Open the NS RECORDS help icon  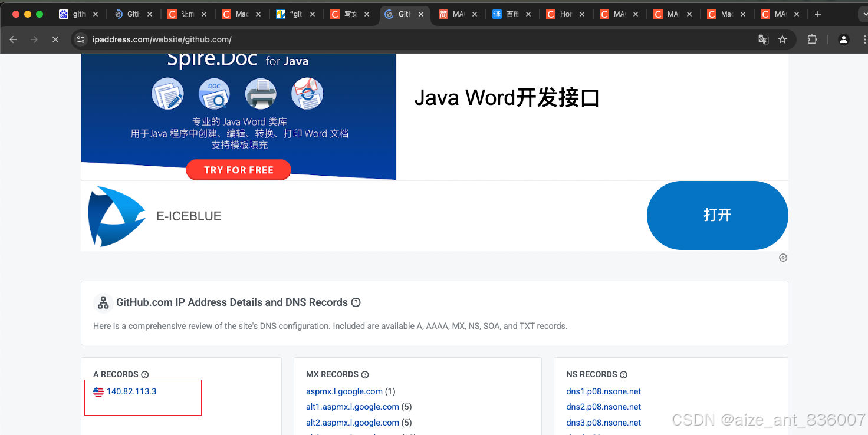tap(624, 374)
